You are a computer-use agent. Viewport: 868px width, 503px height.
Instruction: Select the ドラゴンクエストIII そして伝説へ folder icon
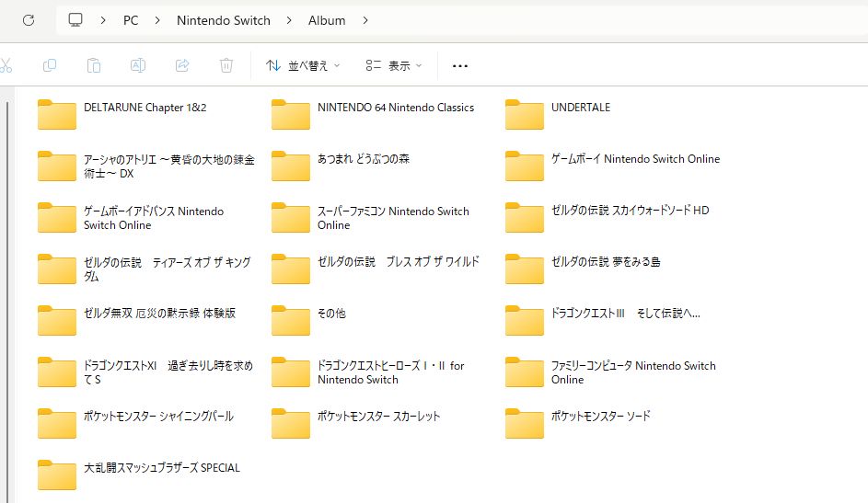click(525, 320)
